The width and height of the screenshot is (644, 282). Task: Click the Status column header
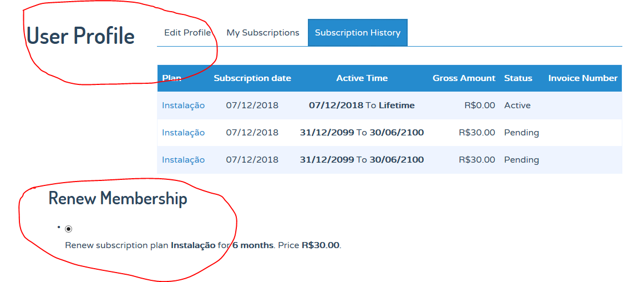point(518,78)
